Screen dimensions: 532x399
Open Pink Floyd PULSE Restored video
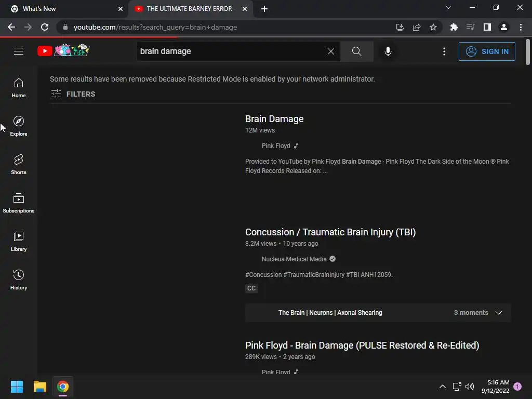pyautogui.click(x=362, y=345)
